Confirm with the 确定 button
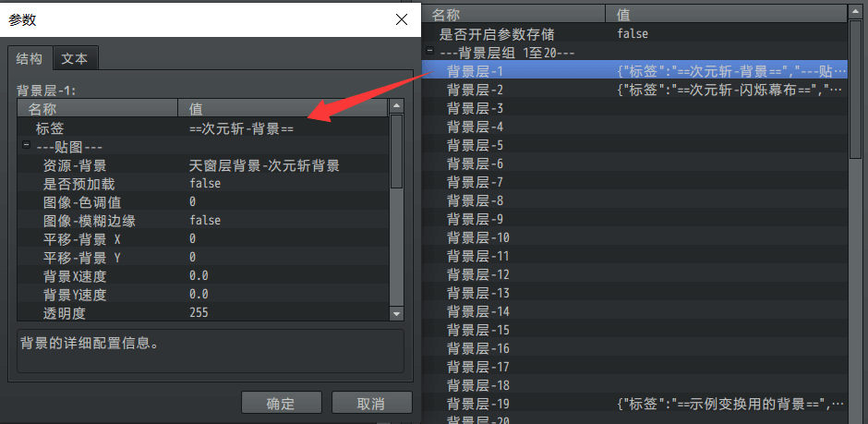Screen dimensions: 868x424 click(282, 403)
